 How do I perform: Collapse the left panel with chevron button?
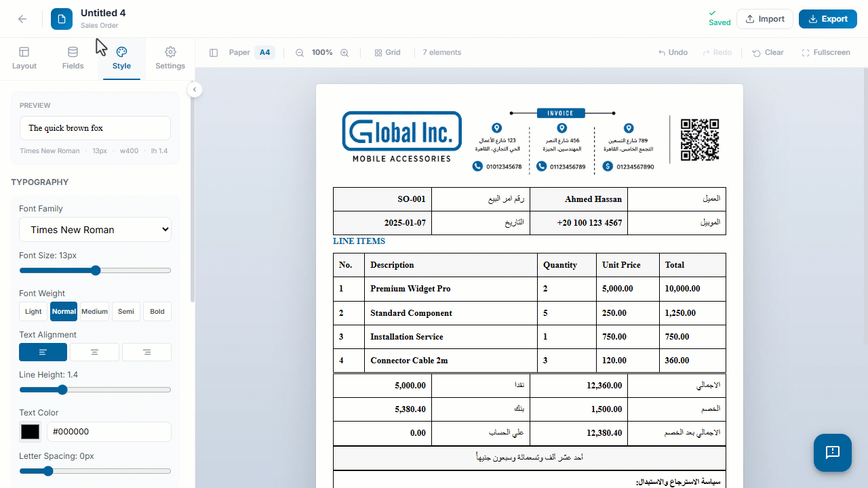coord(195,89)
